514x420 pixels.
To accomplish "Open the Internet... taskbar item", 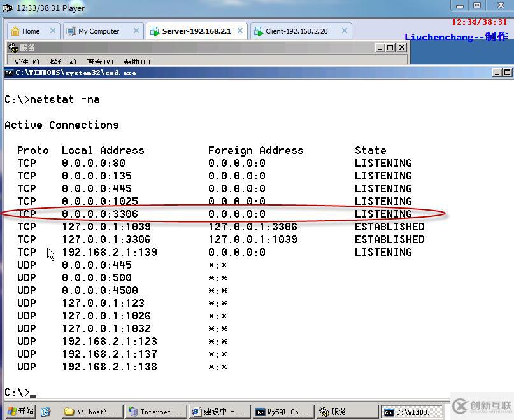I will click(155, 412).
